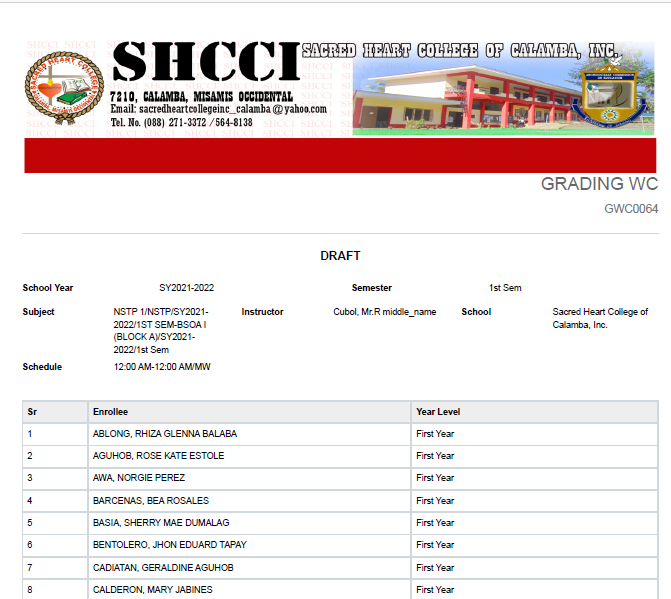Click the GWC0064 document number
671x599 pixels.
point(630,209)
